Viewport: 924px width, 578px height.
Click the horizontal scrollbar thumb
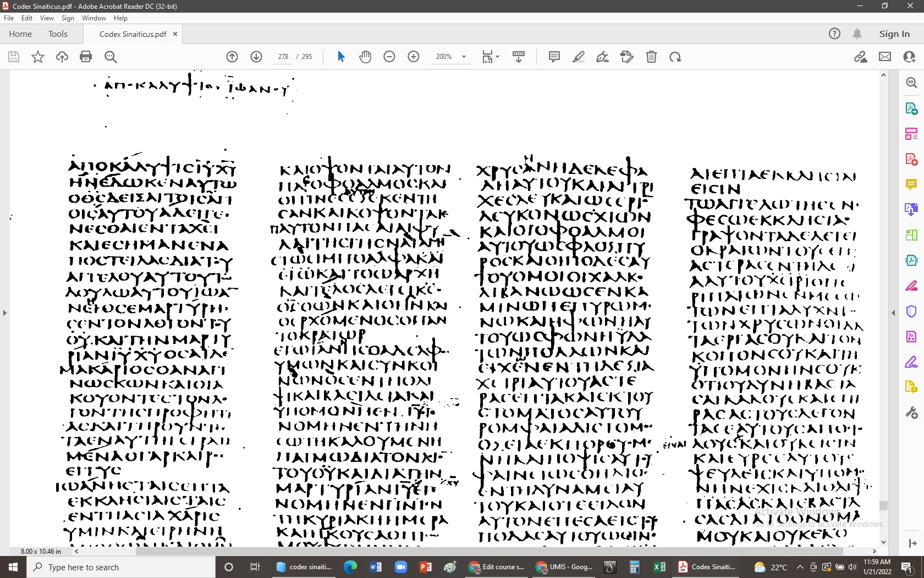pos(489,551)
